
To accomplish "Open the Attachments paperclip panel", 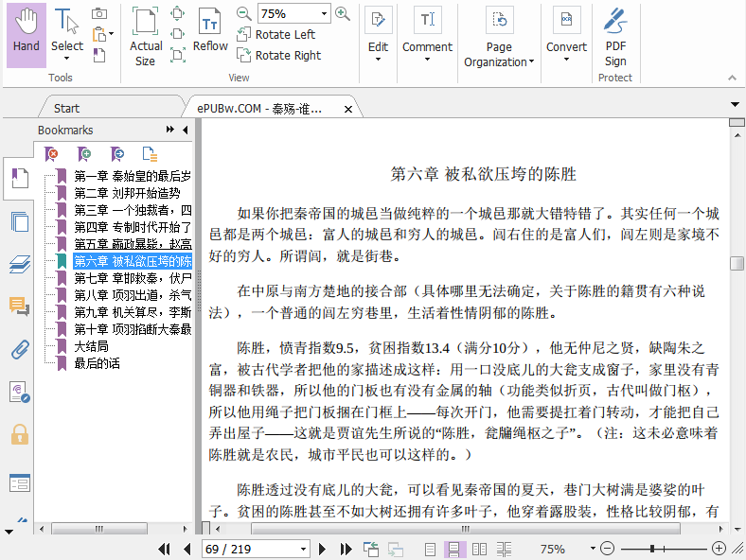I will pos(20,349).
